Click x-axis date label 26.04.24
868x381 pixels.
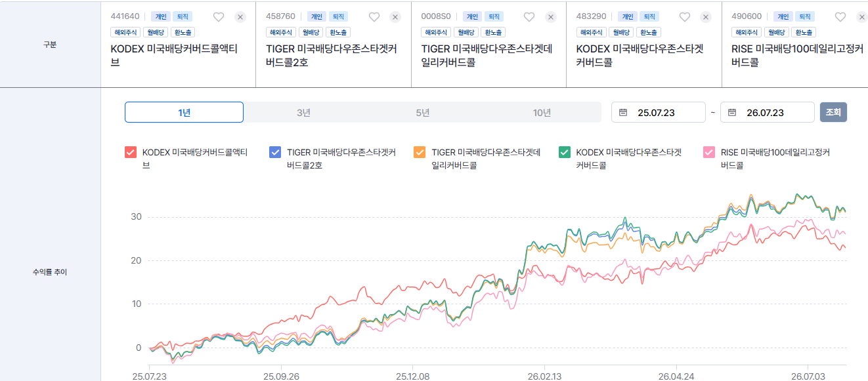[x=676, y=376]
